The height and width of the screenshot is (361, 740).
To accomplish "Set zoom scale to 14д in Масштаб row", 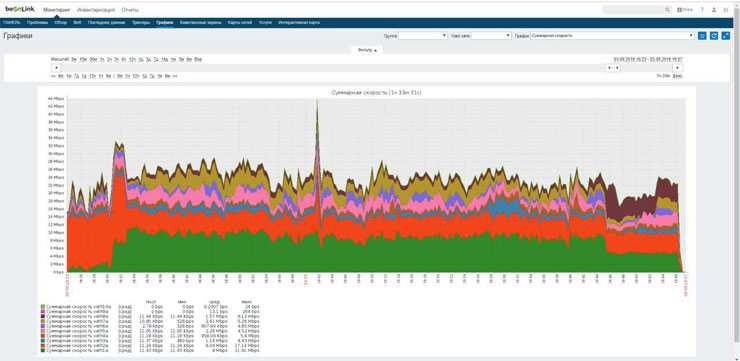I will pos(165,59).
